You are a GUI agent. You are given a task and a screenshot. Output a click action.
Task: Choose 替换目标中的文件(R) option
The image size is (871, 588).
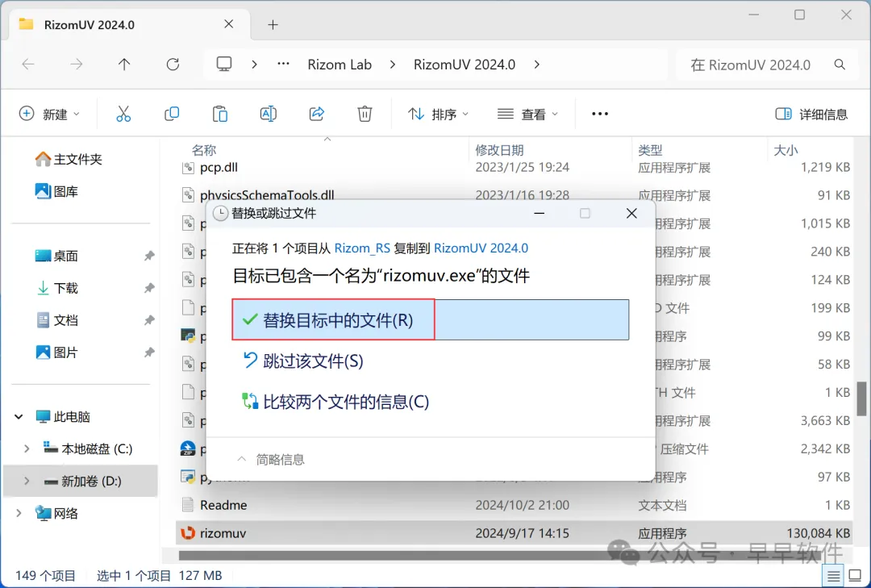431,320
